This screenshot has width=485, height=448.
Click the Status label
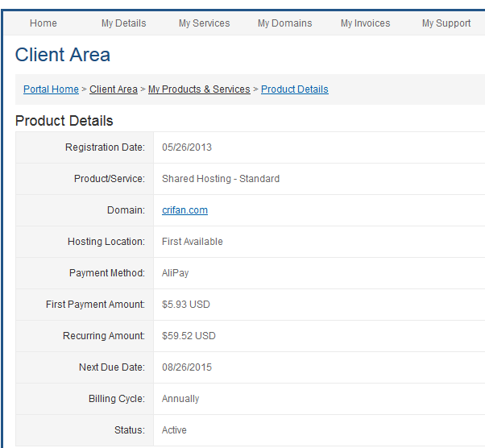pyautogui.click(x=130, y=430)
